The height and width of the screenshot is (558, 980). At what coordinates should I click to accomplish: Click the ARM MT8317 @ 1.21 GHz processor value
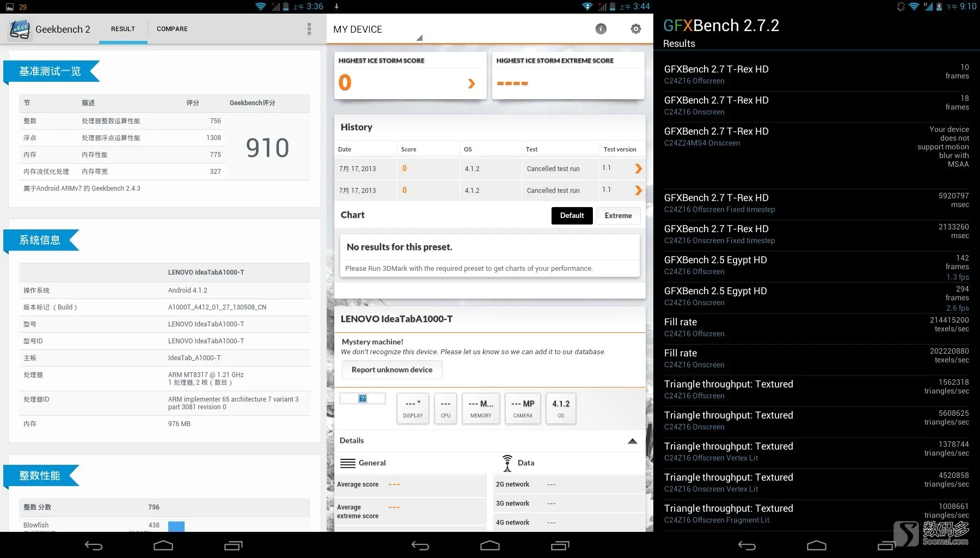(x=206, y=375)
